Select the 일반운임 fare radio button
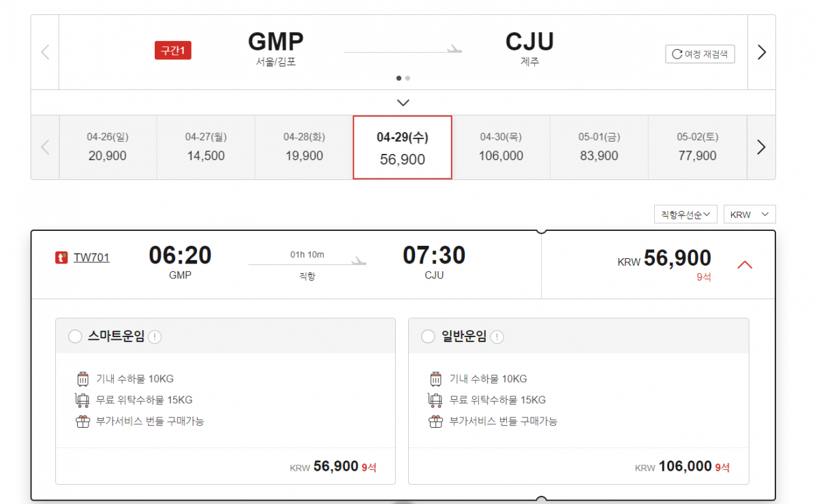Image resolution: width=817 pixels, height=504 pixels. pos(428,336)
